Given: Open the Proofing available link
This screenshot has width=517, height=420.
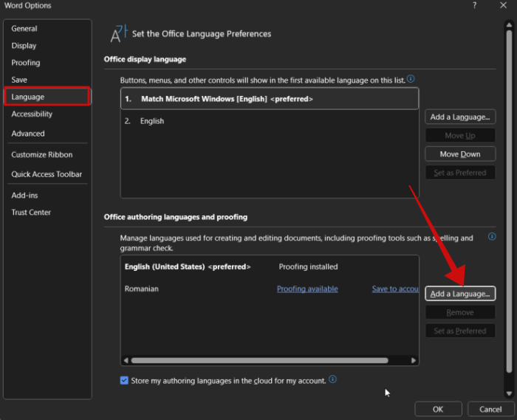Looking at the screenshot, I should click(x=307, y=289).
